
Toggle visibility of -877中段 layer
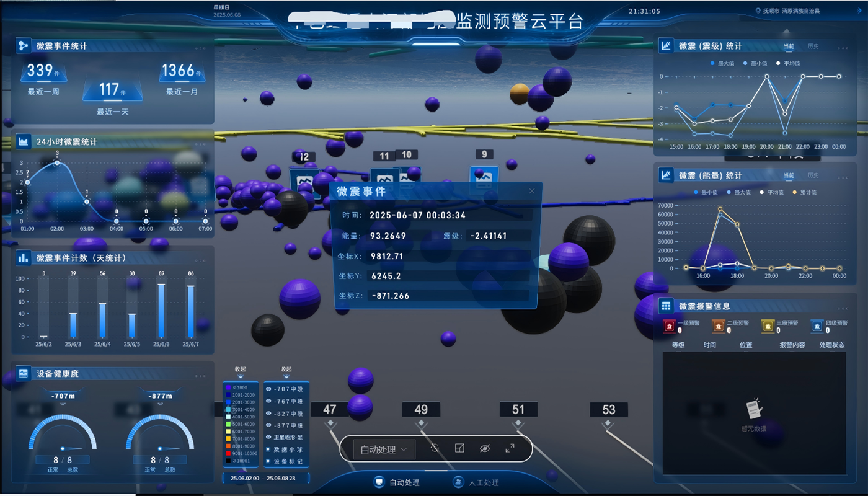point(268,425)
